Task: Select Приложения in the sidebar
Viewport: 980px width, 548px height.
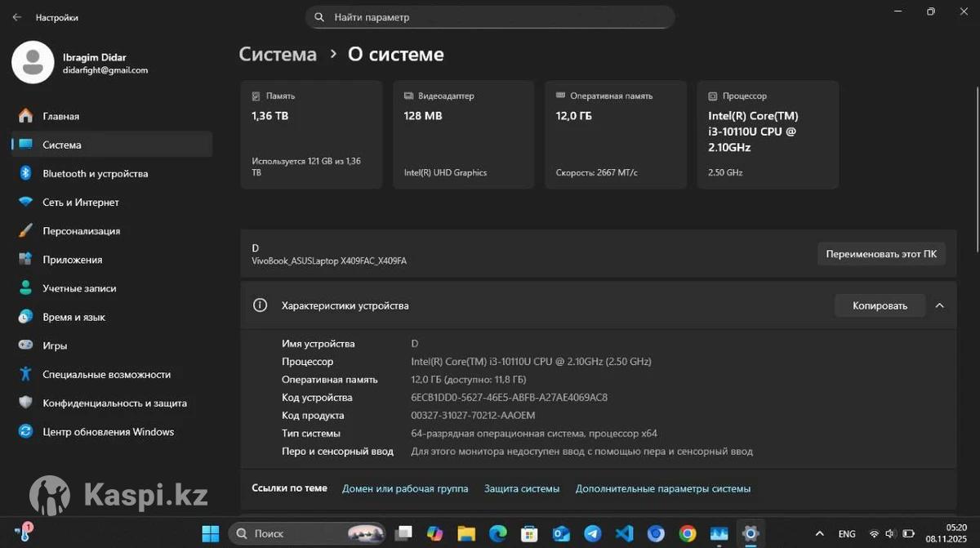Action: click(x=72, y=260)
